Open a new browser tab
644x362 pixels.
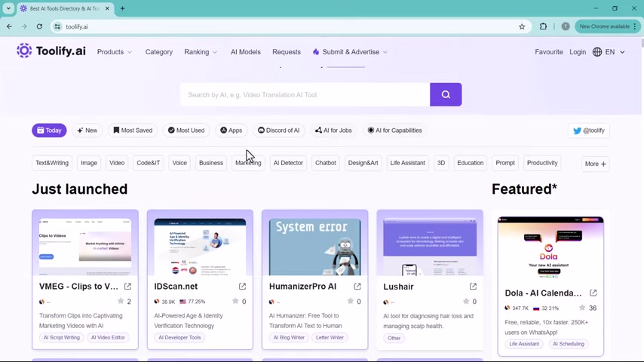click(122, 8)
